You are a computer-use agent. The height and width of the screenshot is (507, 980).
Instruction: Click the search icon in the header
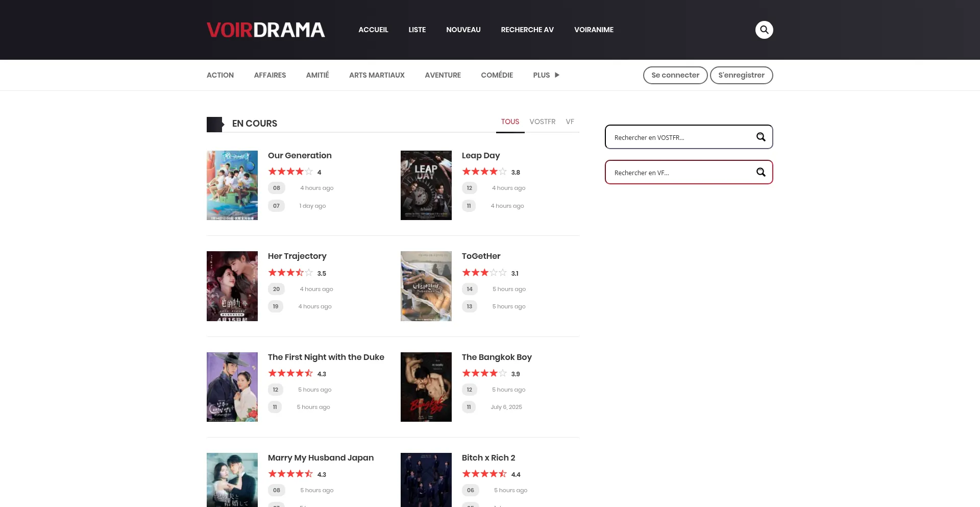[764, 30]
